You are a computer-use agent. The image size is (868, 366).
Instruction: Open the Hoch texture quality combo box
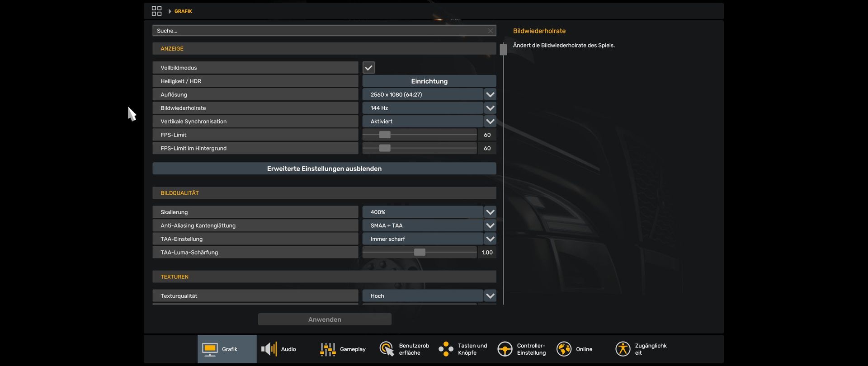coord(423,296)
